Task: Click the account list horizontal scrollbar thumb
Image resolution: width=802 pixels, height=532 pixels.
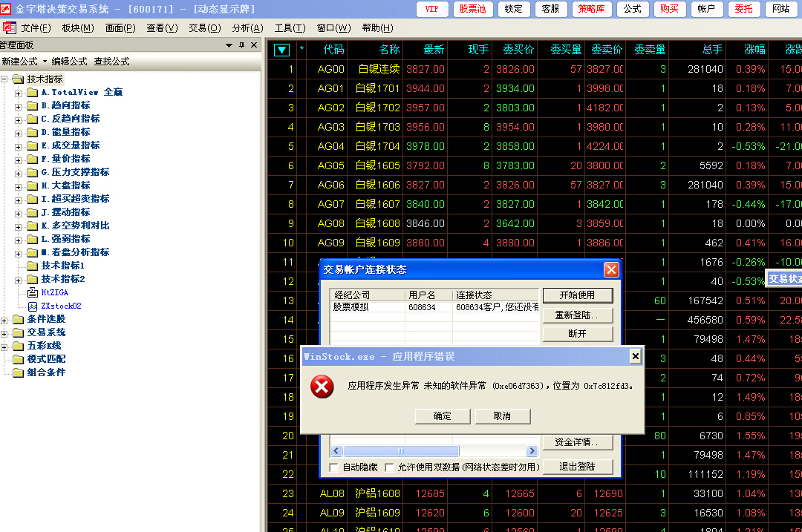Action: [401, 450]
